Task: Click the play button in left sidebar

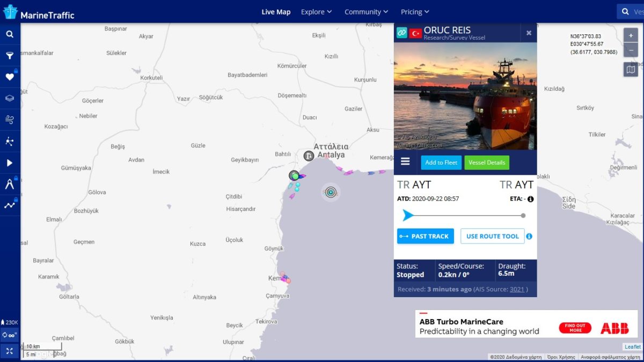Action: (10, 162)
